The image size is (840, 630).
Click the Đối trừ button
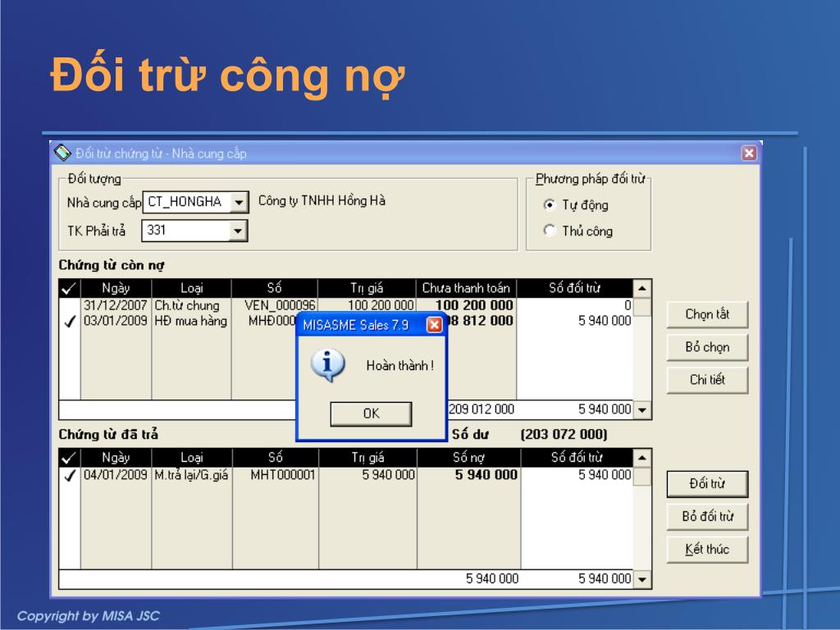pyautogui.click(x=707, y=484)
